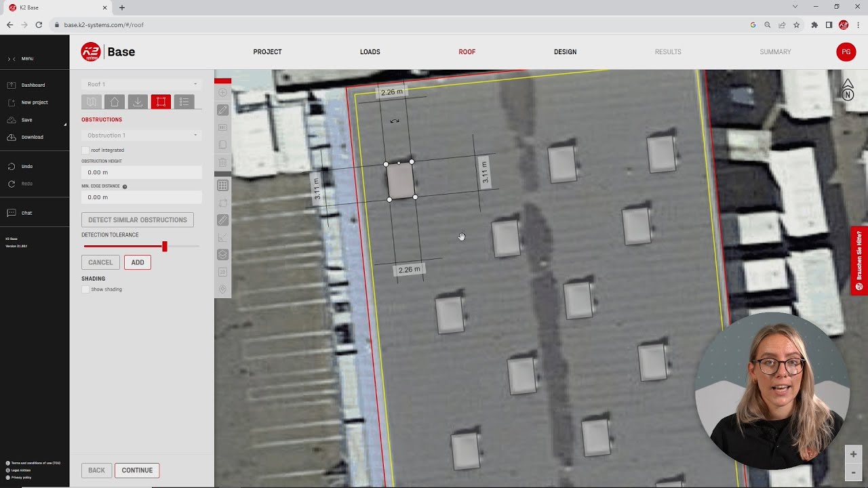
Task: Click the location pin tool in map toolbar
Action: tap(222, 289)
